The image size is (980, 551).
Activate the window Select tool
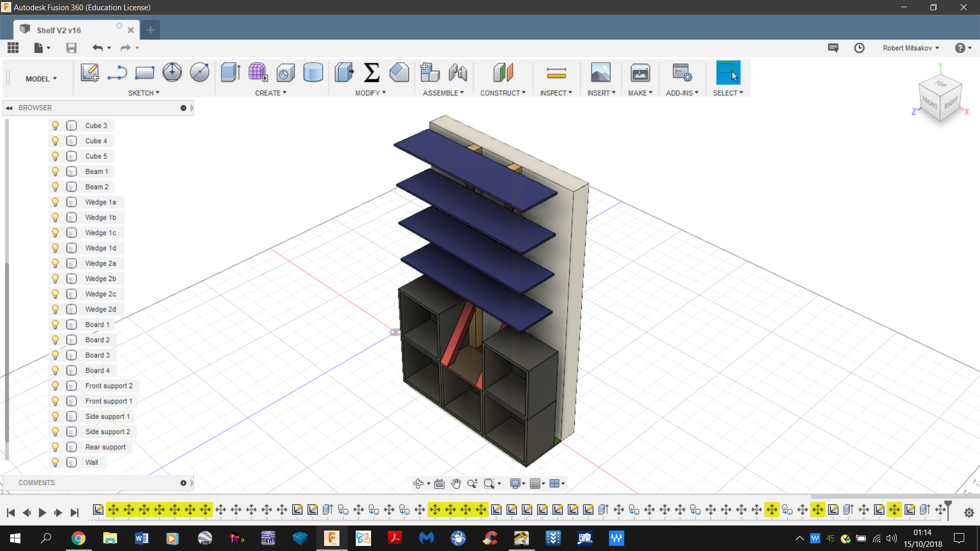(x=728, y=72)
